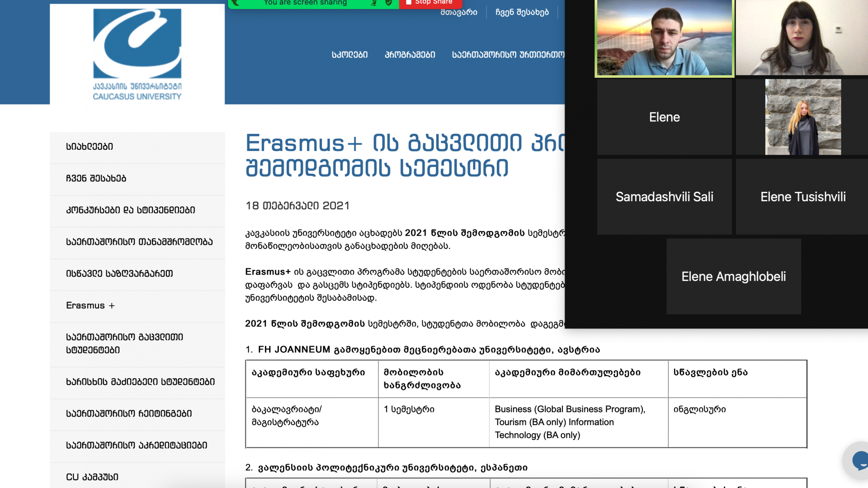Screen dimensions: 868x488
Task: Open Erasmus + sidebar item
Action: tap(137, 306)
